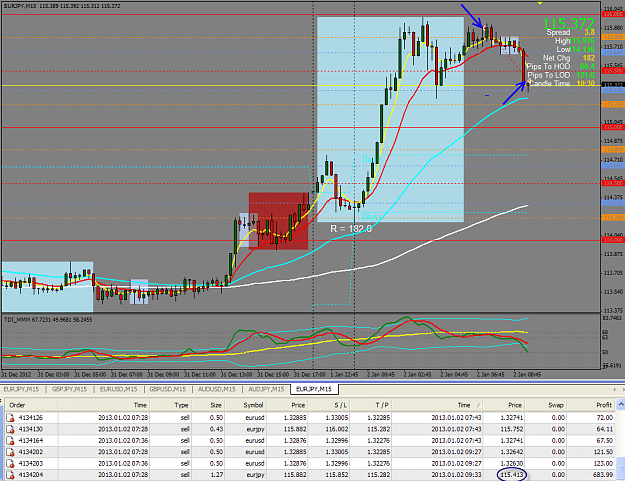
Task: Click the Spread 3.8 readout
Action: pyautogui.click(x=570, y=32)
